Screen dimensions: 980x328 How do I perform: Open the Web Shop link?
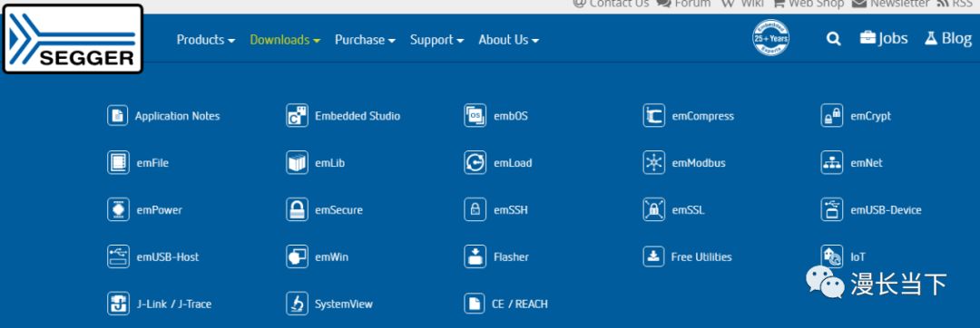click(x=808, y=4)
